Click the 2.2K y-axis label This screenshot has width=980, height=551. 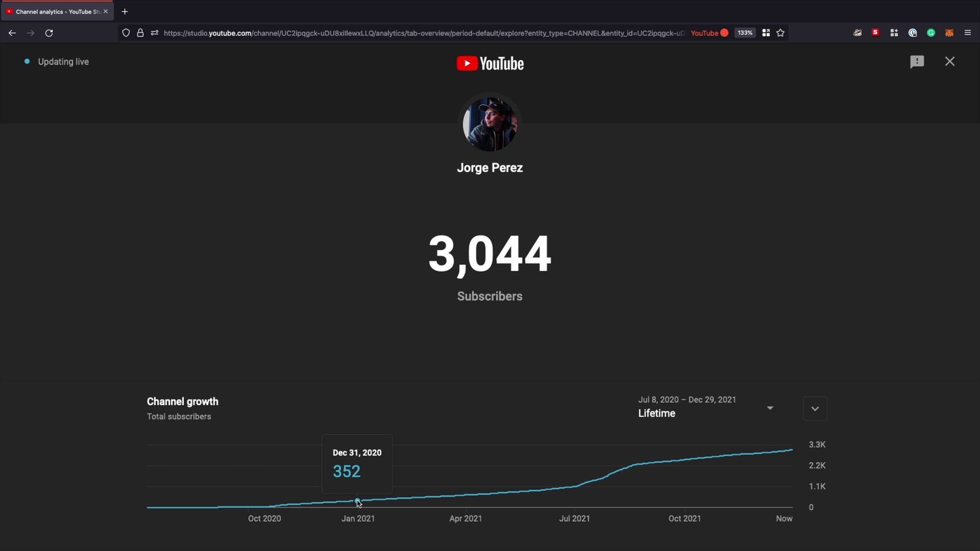point(817,465)
